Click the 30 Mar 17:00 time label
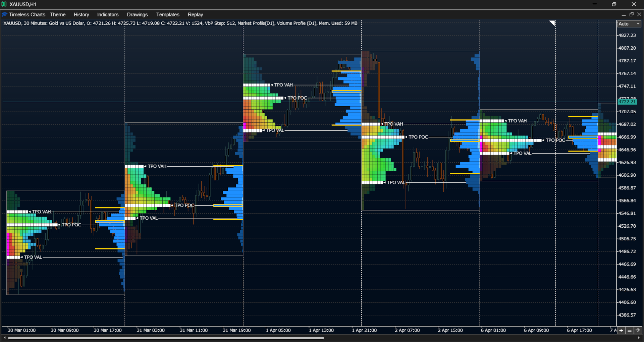This screenshot has width=644, height=342. coord(108,331)
